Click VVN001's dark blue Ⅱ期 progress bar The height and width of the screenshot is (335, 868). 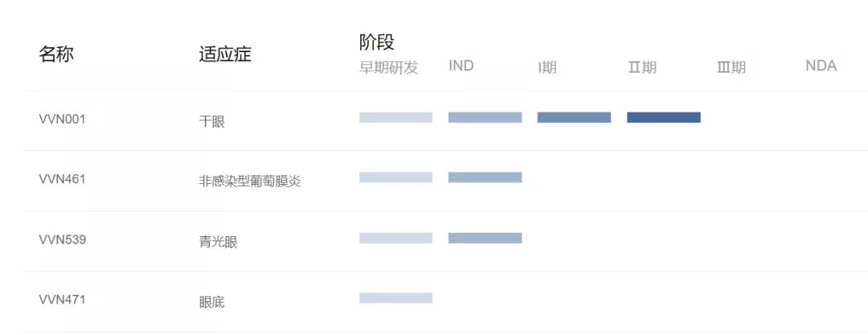click(x=663, y=117)
